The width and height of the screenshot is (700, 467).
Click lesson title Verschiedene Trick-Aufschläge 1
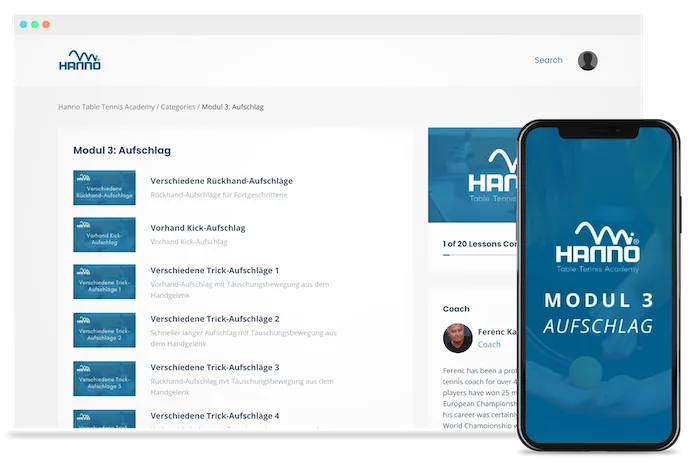click(215, 270)
